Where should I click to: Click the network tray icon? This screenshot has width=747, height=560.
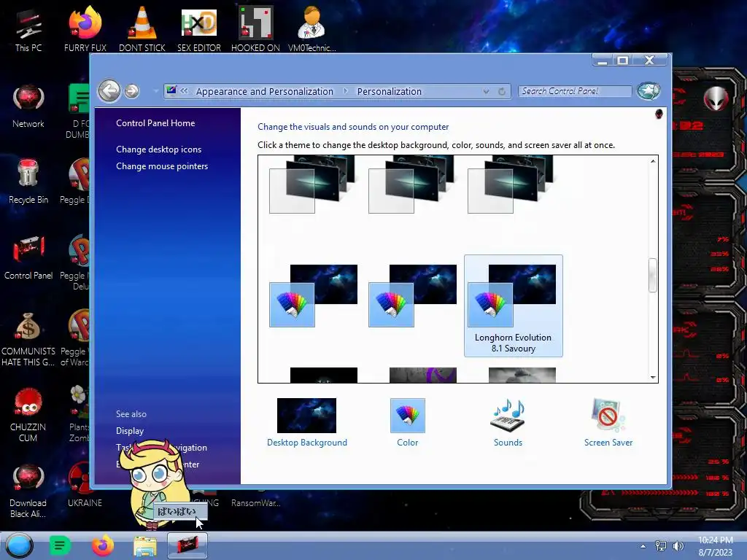661,546
